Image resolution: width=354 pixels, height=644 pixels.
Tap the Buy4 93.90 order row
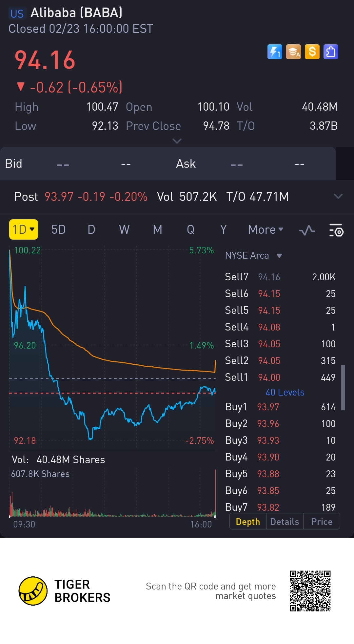point(280,457)
